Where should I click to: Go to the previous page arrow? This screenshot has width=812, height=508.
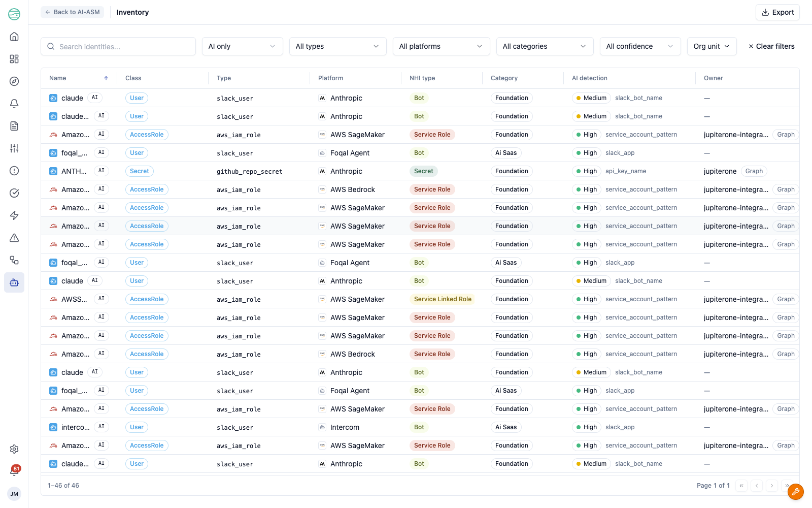coord(757,486)
